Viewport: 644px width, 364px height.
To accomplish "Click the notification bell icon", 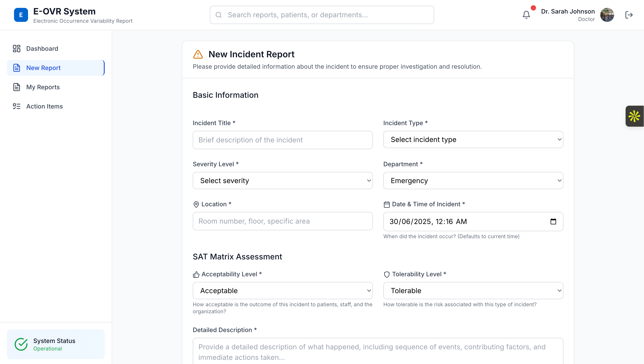I will click(526, 15).
